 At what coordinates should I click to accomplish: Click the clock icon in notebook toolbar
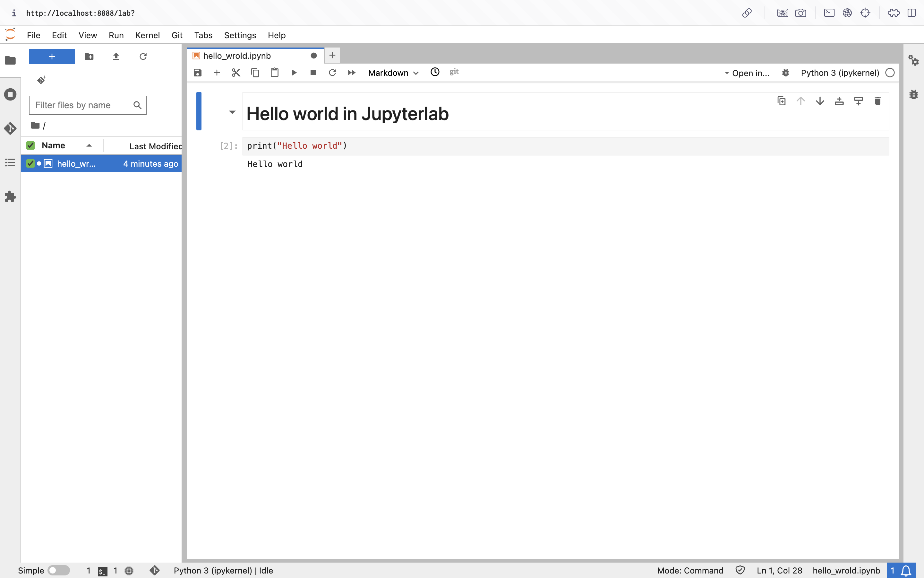pyautogui.click(x=435, y=72)
